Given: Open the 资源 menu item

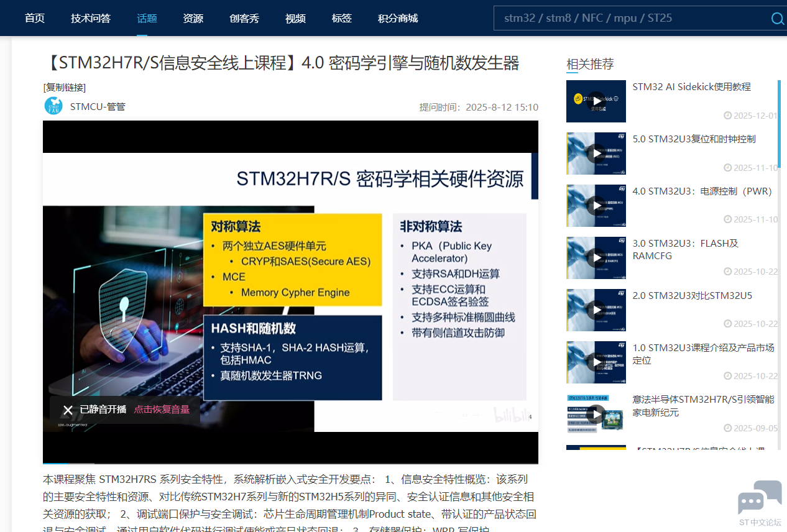Looking at the screenshot, I should point(193,18).
